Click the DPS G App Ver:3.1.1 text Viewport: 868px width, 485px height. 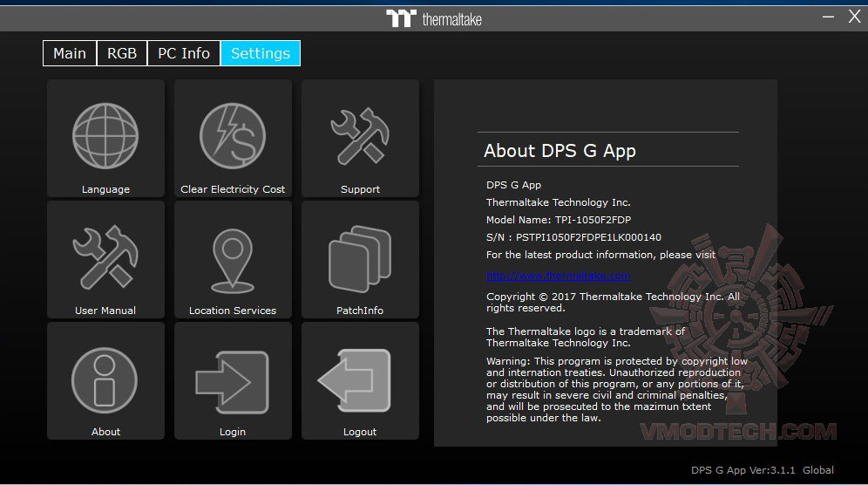coord(743,470)
